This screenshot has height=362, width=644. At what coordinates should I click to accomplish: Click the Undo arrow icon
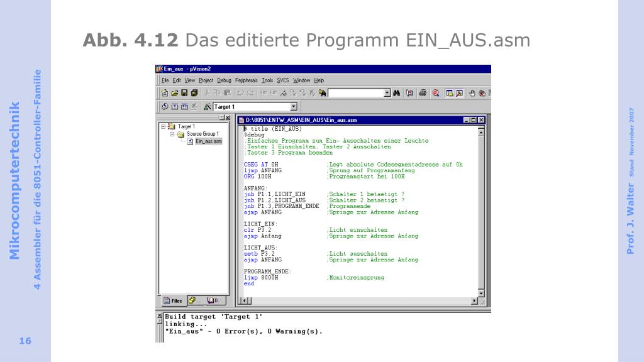[x=240, y=93]
